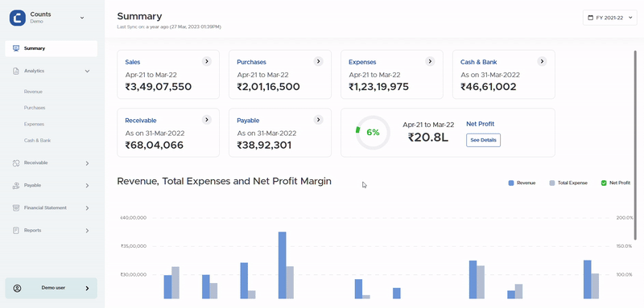Click the 6% net profit progress ring
Image resolution: width=644 pixels, height=308 pixels.
coord(373,133)
